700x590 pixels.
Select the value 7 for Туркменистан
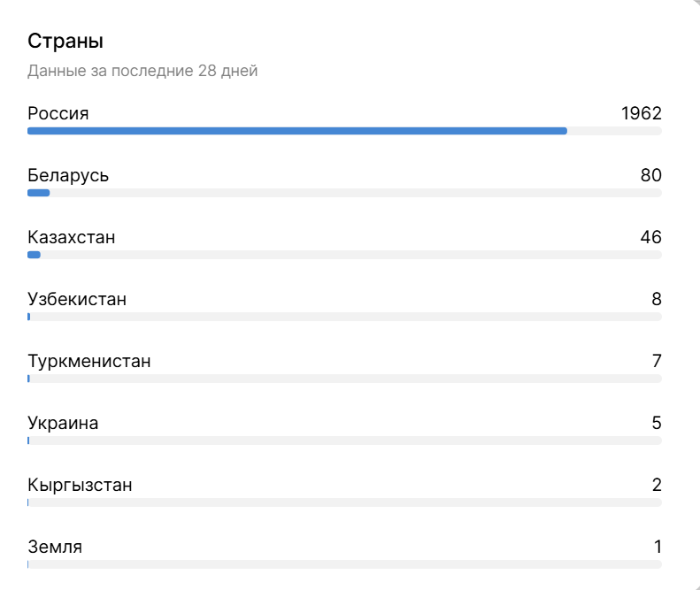point(657,361)
